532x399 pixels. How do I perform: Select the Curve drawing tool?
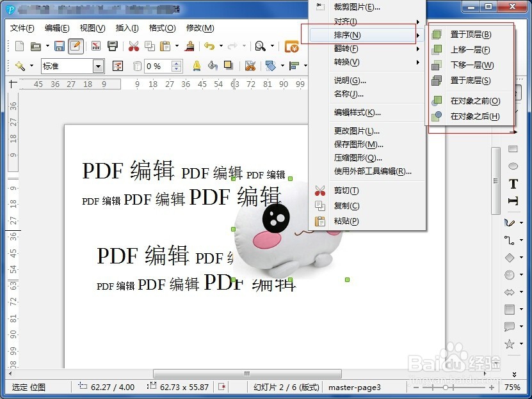tap(511, 223)
